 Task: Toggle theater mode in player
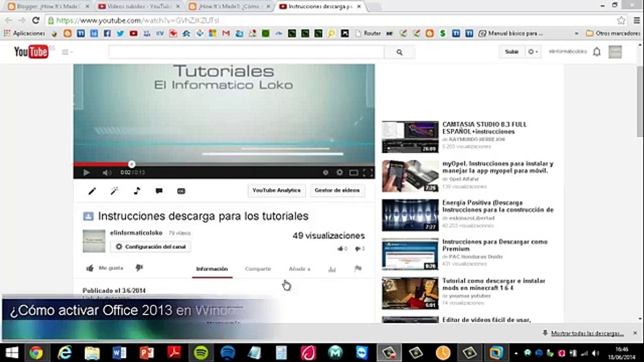tap(354, 172)
